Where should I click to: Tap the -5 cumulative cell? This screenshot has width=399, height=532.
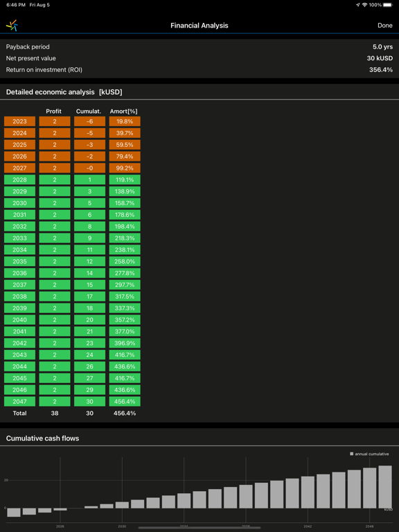tap(89, 133)
